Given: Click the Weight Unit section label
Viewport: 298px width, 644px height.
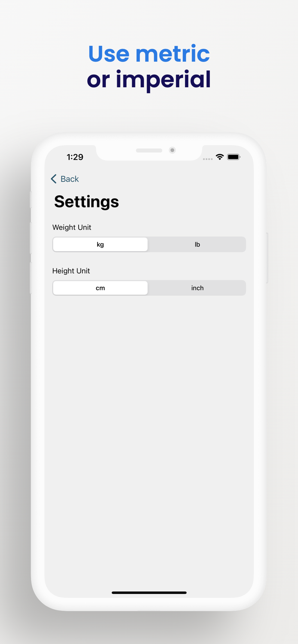Looking at the screenshot, I should click(71, 228).
